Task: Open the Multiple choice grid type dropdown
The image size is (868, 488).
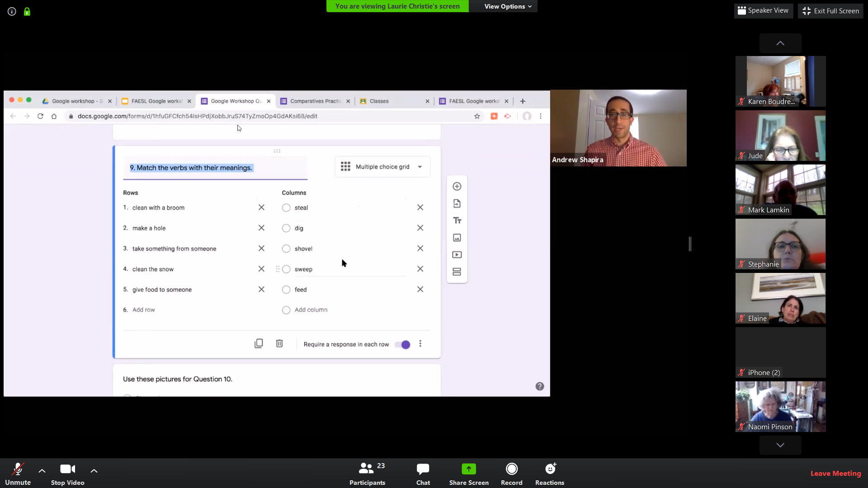Action: click(382, 167)
